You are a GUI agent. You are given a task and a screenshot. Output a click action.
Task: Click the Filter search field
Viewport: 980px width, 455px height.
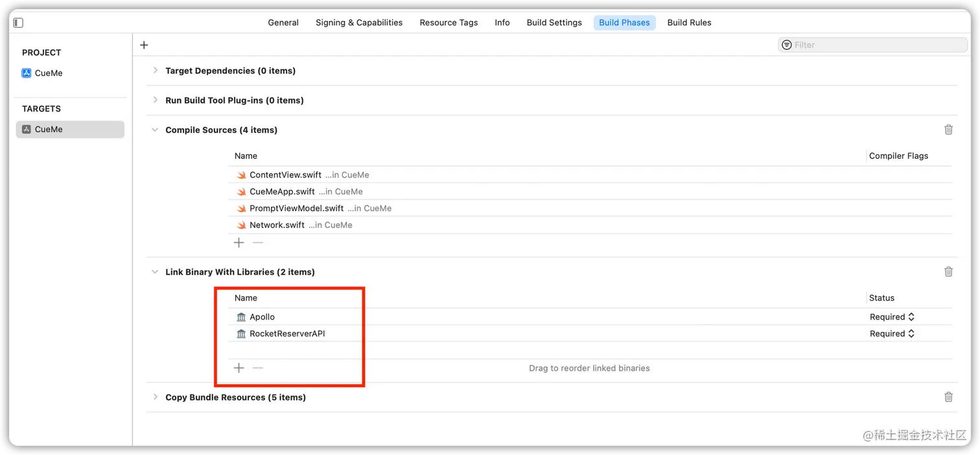[x=872, y=45]
